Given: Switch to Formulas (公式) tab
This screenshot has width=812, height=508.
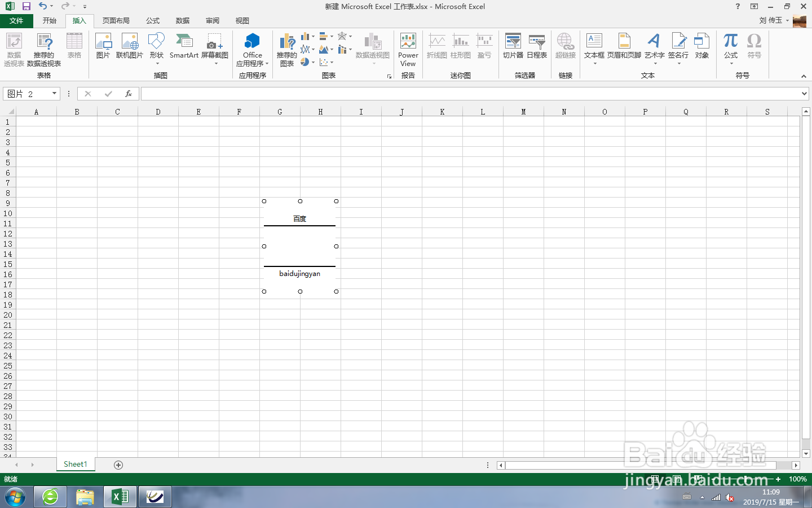Looking at the screenshot, I should pyautogui.click(x=153, y=21).
